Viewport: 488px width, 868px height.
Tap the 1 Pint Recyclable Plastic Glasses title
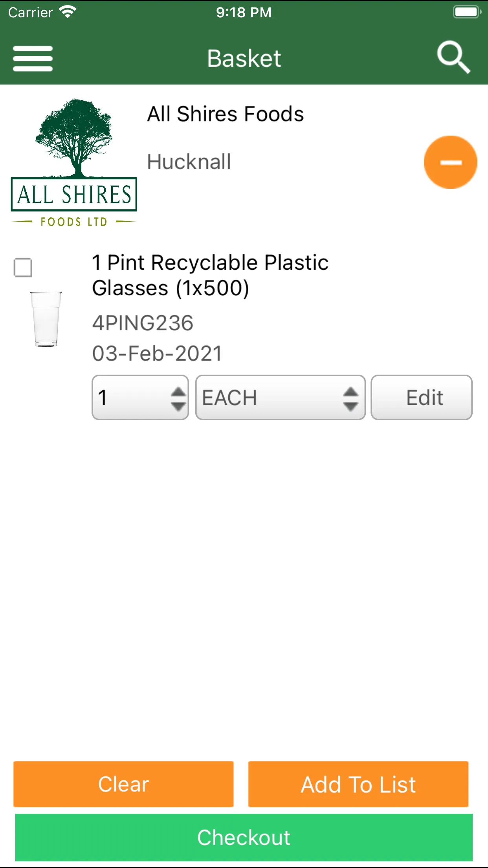coord(210,275)
